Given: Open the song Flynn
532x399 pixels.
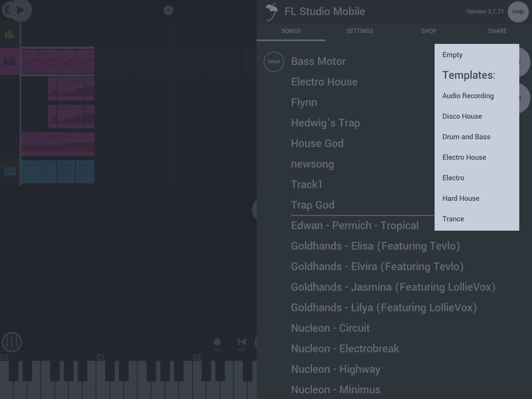Looking at the screenshot, I should click(x=304, y=103).
